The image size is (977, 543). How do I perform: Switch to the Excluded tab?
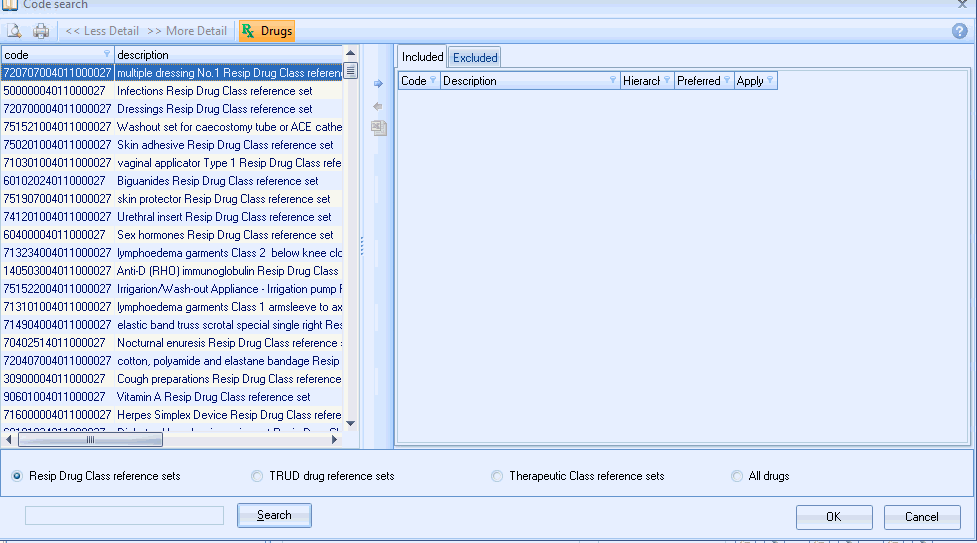click(475, 57)
